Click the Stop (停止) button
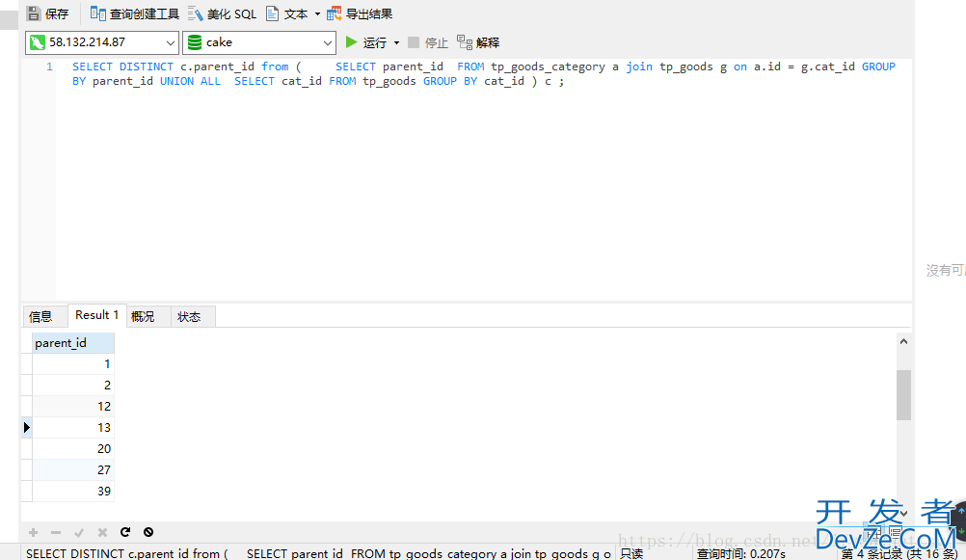Screen dimensions: 966x560 tap(428, 42)
